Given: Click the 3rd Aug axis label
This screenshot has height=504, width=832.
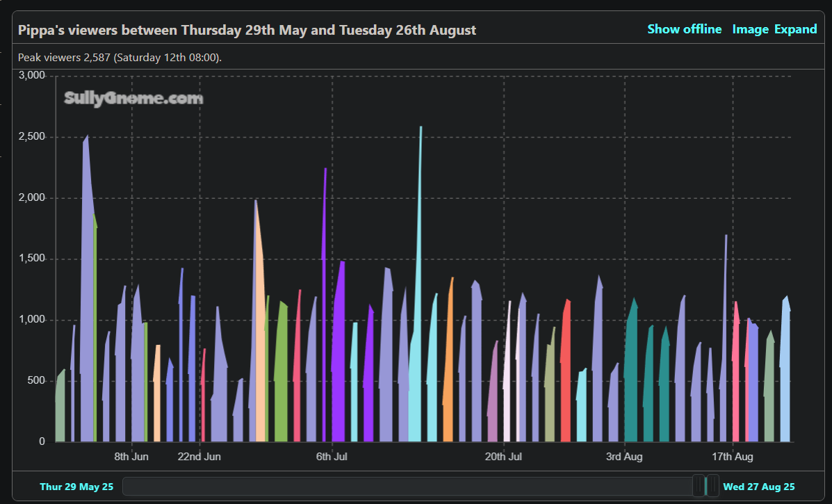Looking at the screenshot, I should tap(624, 456).
